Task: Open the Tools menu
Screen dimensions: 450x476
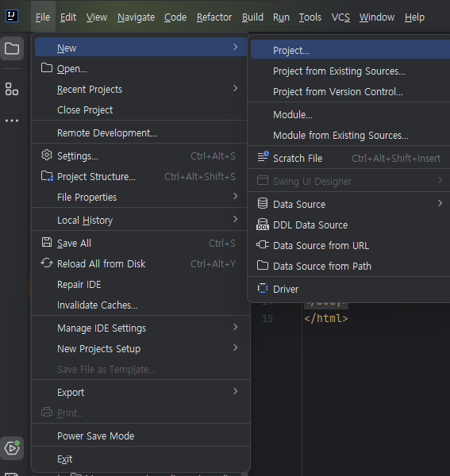Action: click(x=310, y=17)
